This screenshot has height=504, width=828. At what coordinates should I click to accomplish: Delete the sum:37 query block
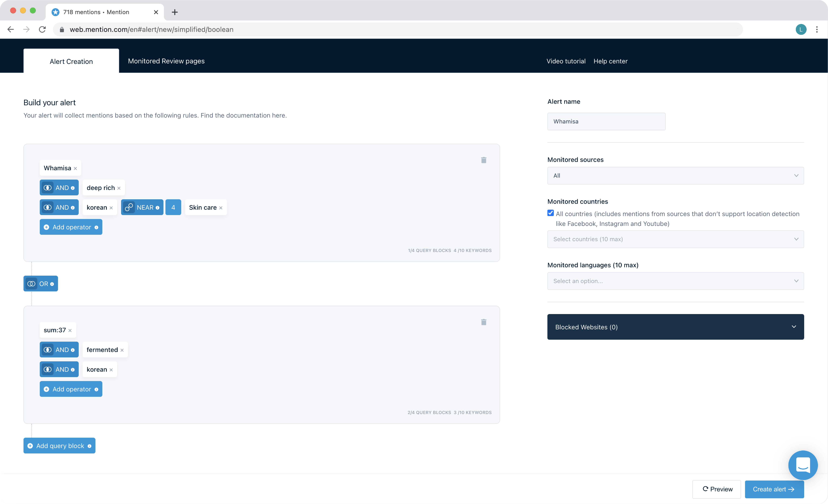(484, 322)
